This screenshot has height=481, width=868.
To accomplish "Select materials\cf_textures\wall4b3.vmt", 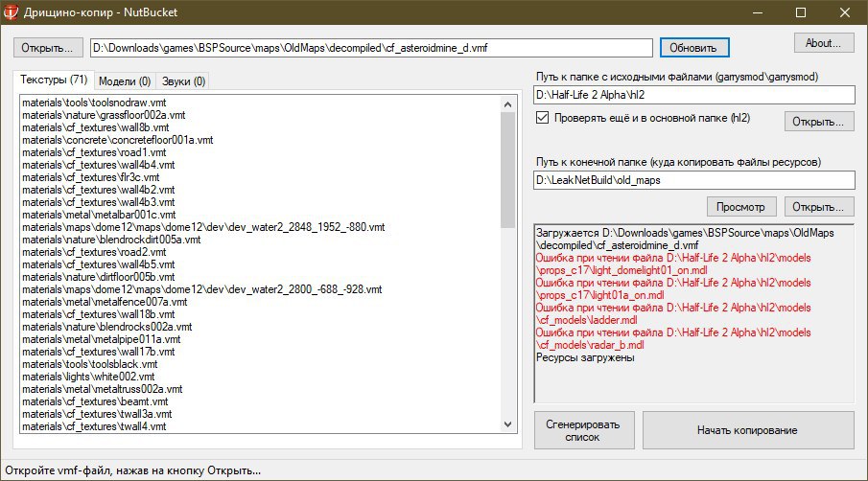I will [99, 202].
